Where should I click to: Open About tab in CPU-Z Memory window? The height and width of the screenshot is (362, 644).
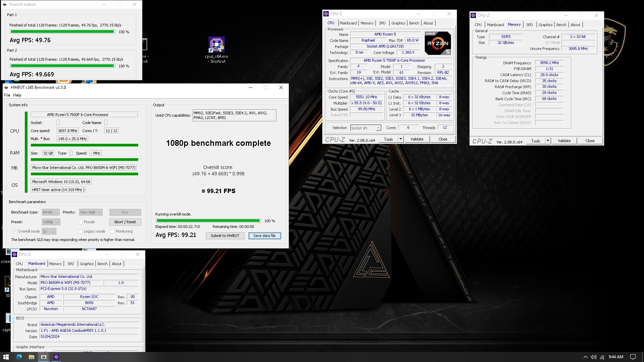575,25
